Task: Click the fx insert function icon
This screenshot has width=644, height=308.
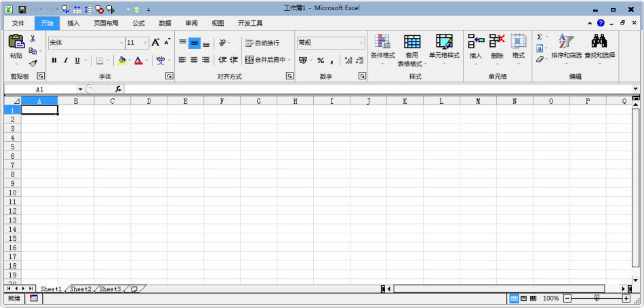Action: point(118,89)
